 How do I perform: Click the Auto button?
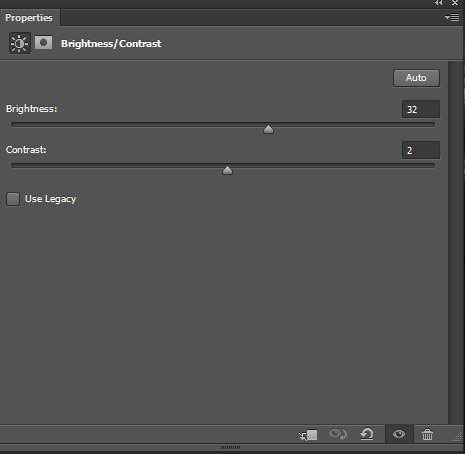(x=416, y=78)
